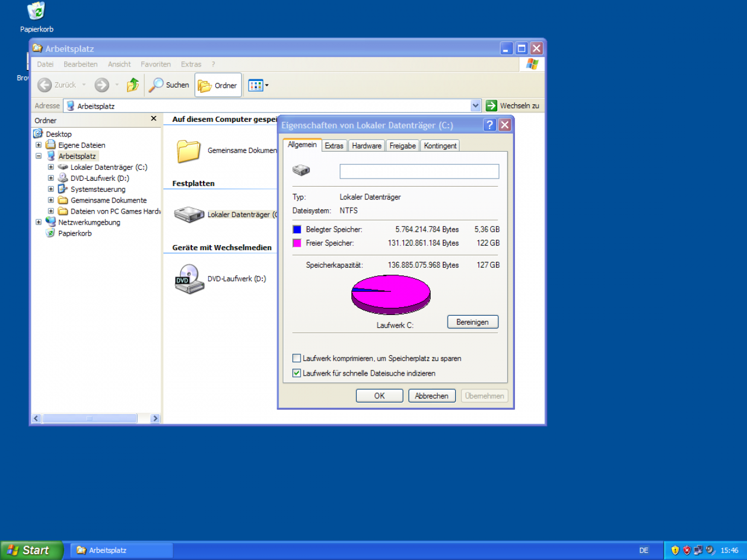Viewport: 747px width, 560px height.
Task: Click the network computers tray icon
Action: pyautogui.click(x=698, y=550)
